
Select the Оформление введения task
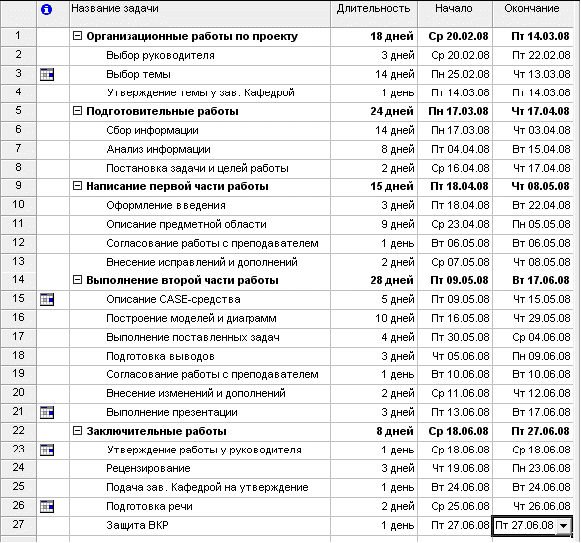(166, 205)
